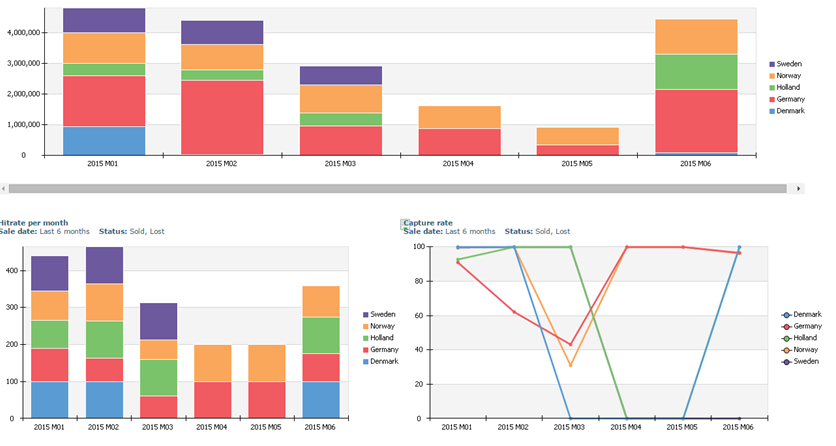Click Germany data point at 2015 M03 in Capture rate
The image size is (836, 446).
pos(570,345)
